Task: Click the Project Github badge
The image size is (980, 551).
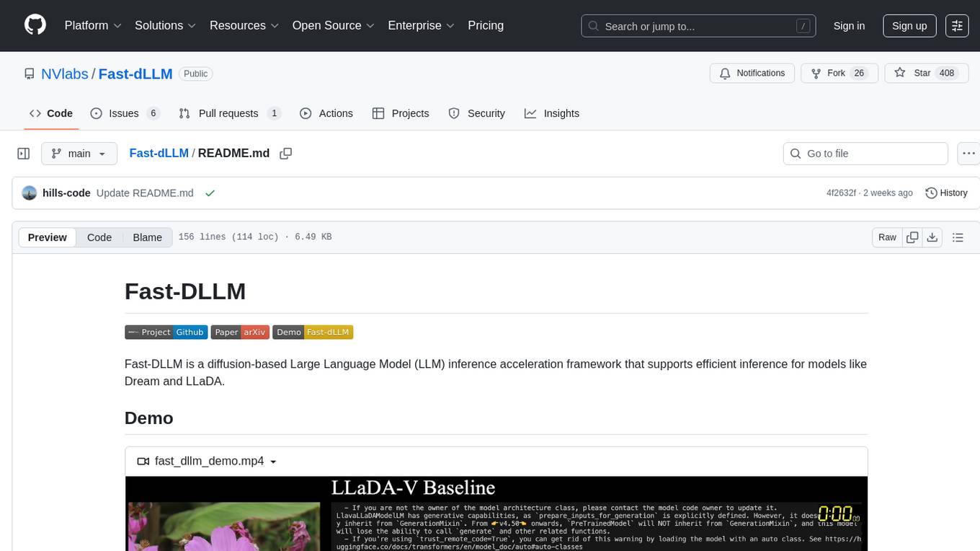Action: point(166,332)
